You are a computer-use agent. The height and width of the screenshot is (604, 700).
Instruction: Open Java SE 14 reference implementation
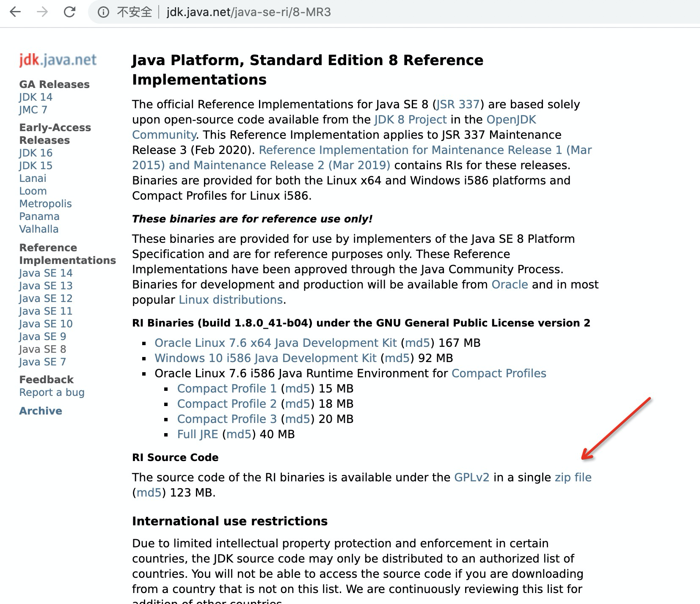pos(46,273)
